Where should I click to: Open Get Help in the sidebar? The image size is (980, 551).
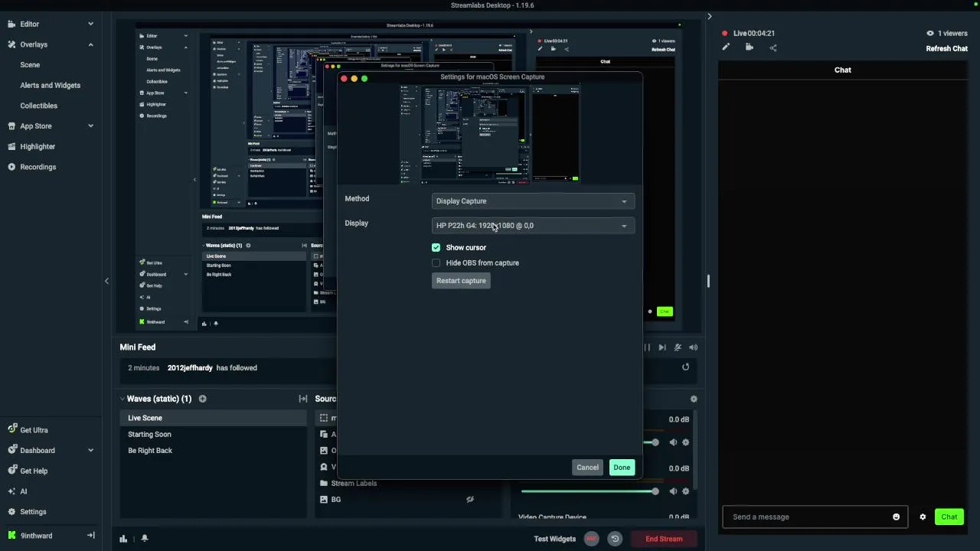click(34, 471)
